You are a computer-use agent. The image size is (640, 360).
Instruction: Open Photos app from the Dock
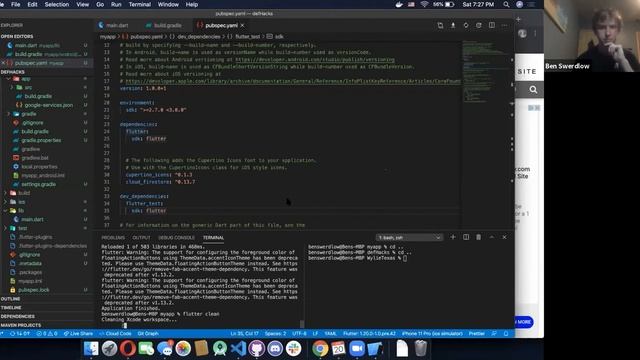pos(183,349)
